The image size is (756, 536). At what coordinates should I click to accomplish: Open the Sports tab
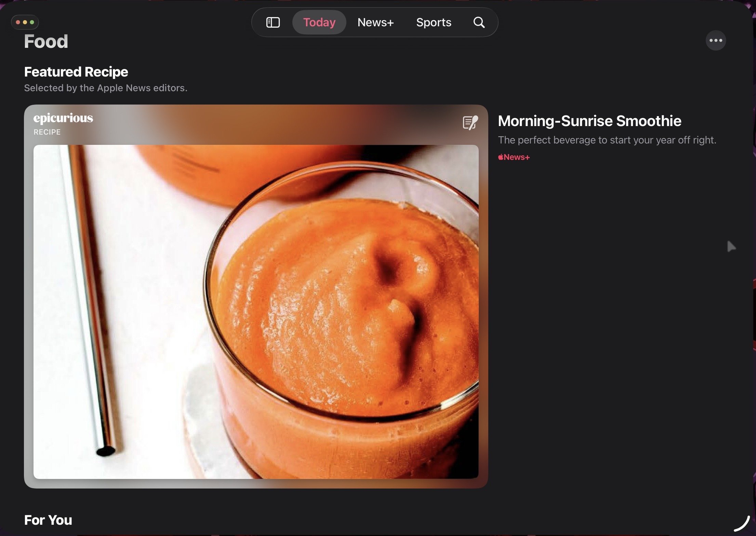click(434, 23)
